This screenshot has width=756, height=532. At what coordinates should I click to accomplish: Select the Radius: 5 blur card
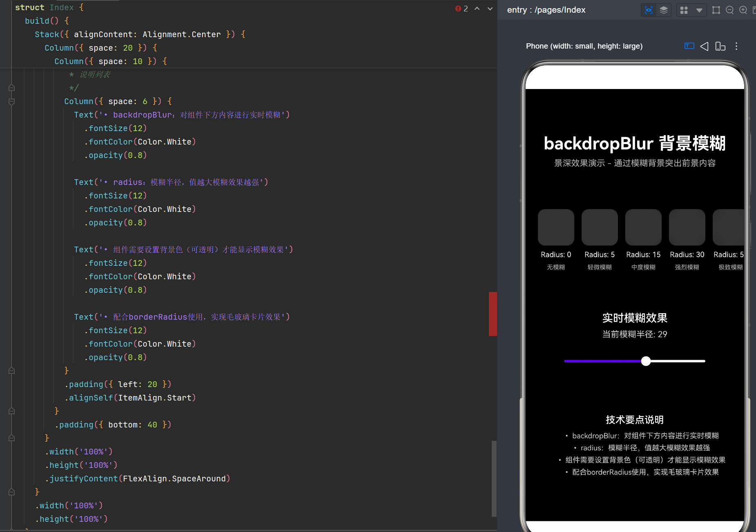pyautogui.click(x=600, y=227)
